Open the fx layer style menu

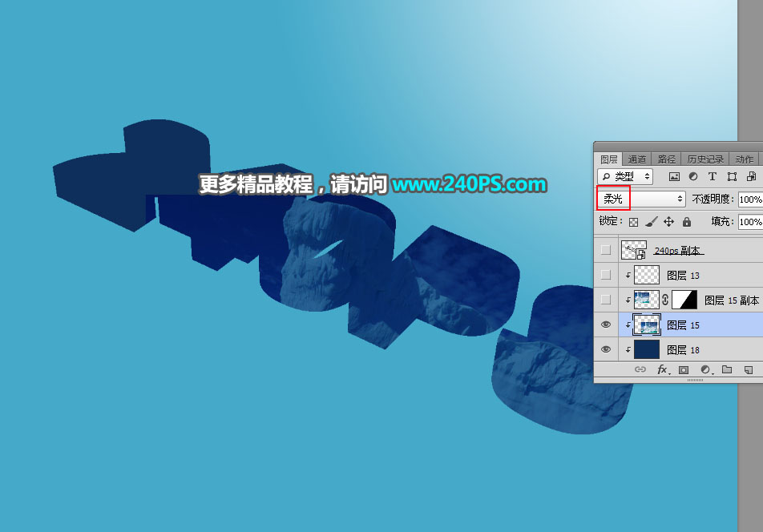pyautogui.click(x=664, y=369)
